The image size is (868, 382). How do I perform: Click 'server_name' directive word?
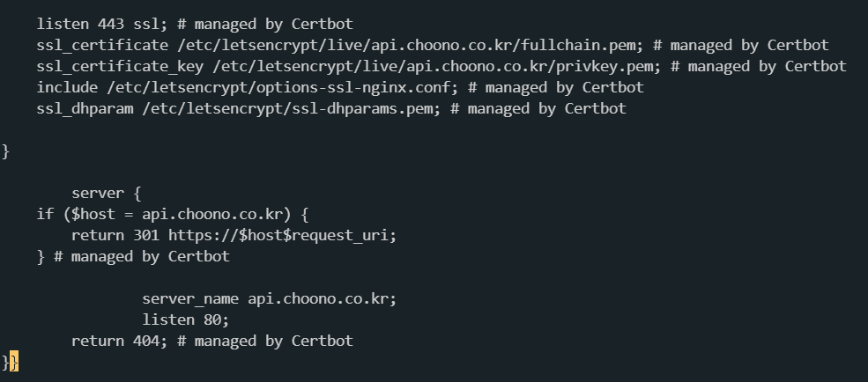(190, 298)
